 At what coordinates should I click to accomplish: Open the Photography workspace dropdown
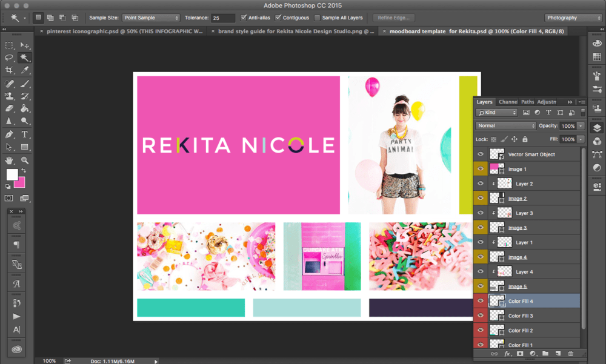click(573, 18)
